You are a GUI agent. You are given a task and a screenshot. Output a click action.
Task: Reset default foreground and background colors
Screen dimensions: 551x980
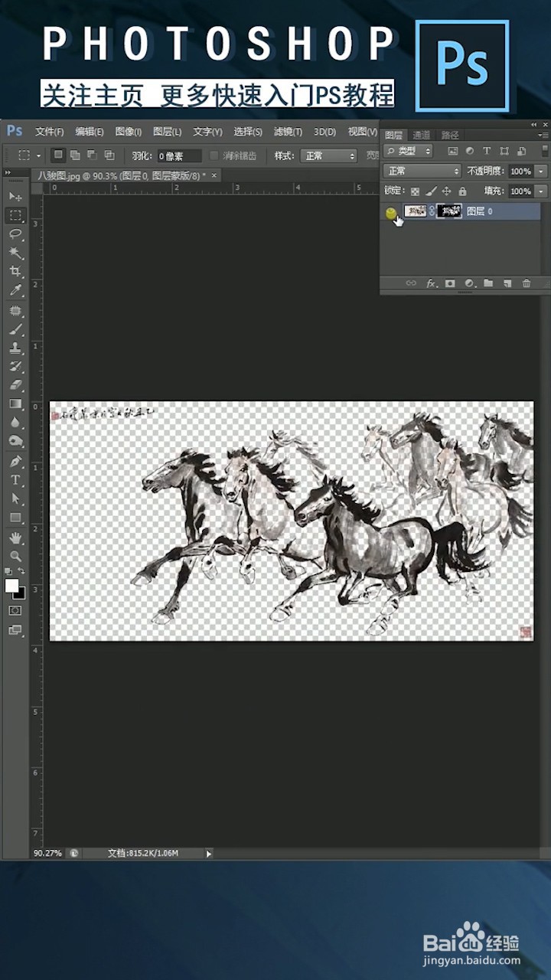(x=8, y=571)
